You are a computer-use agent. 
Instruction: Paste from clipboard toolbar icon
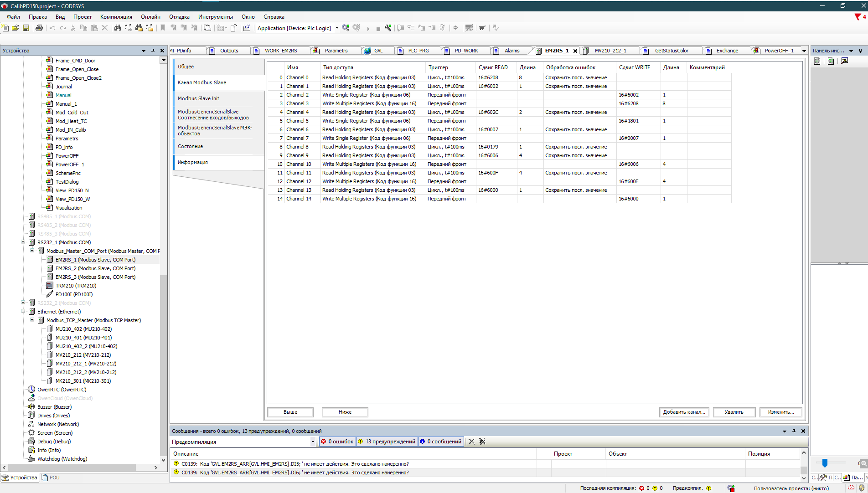[x=94, y=28]
